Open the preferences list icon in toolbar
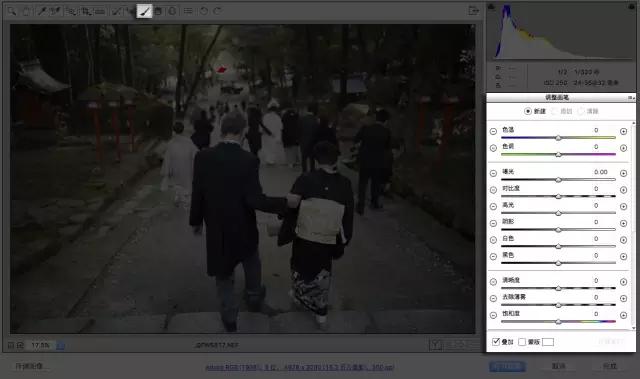The image size is (640, 379). pyautogui.click(x=188, y=11)
